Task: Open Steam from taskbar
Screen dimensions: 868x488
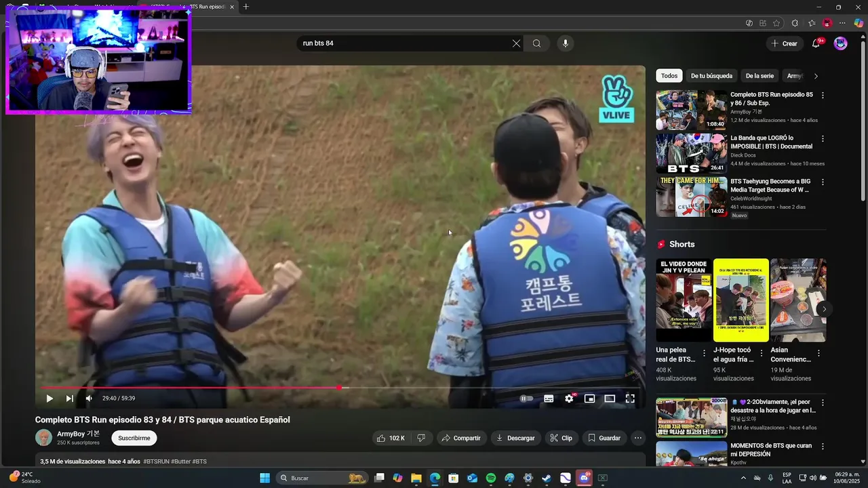Action: 547,479
